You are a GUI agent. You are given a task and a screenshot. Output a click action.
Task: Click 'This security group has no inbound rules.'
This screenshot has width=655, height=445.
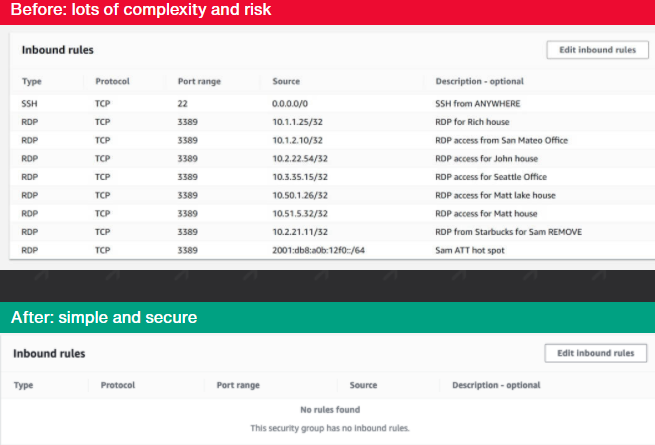tap(330, 428)
